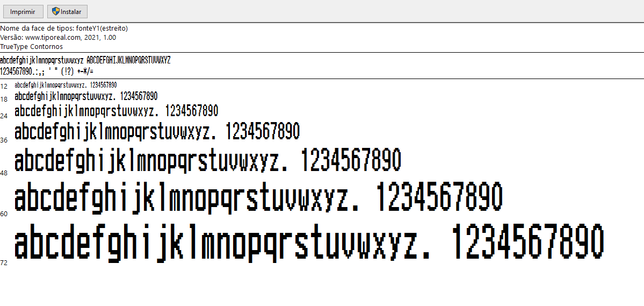The height and width of the screenshot is (306, 644).
Task: Click the size label 12
Action: point(4,86)
